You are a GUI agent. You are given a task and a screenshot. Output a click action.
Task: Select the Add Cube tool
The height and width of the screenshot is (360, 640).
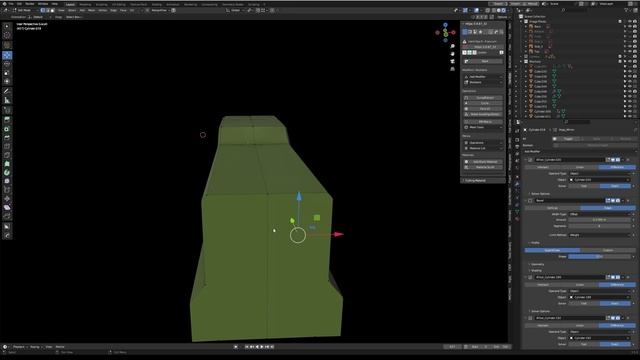[7, 110]
